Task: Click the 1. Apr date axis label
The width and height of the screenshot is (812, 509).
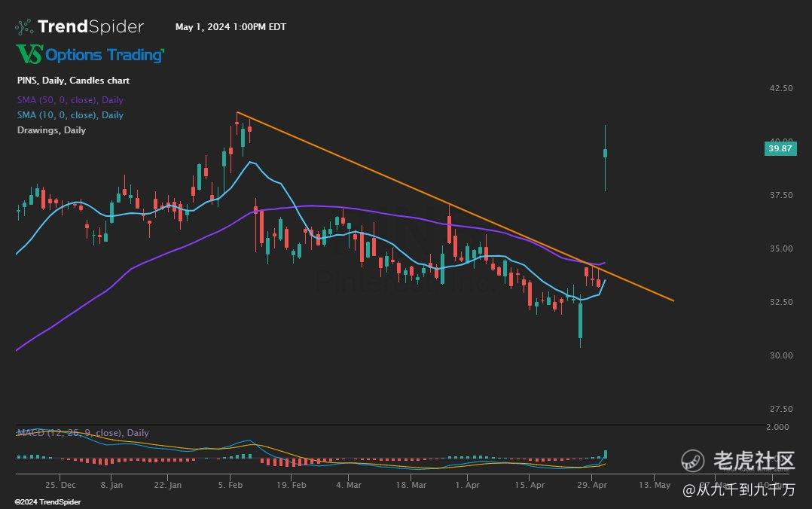Action: tap(468, 485)
